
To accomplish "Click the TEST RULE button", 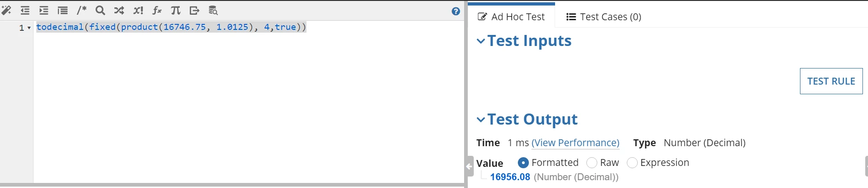I will tap(831, 81).
